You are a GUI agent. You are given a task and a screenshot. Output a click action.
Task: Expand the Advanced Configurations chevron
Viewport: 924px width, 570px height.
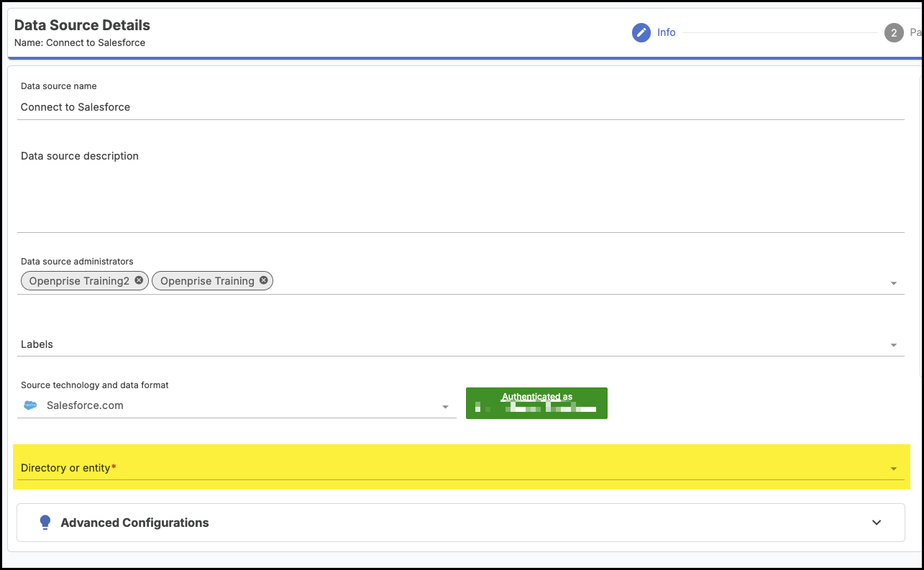877,523
